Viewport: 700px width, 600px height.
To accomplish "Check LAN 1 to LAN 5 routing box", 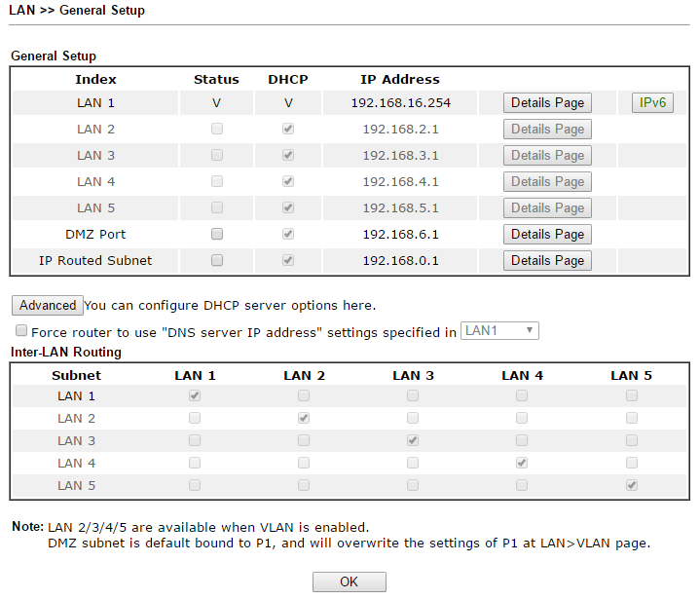I will (631, 395).
